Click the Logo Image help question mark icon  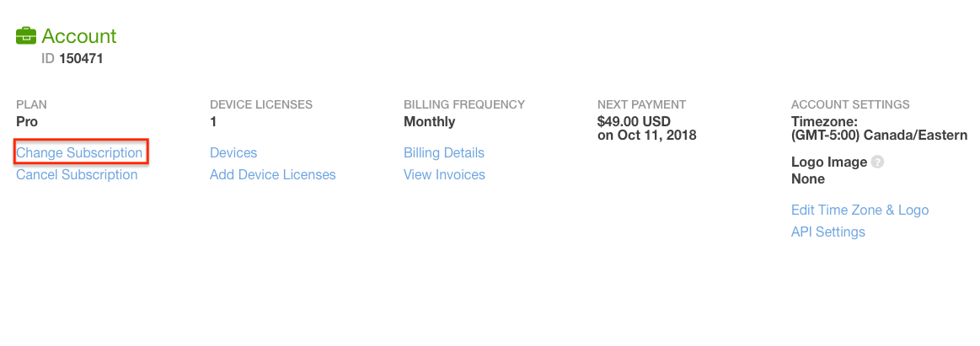coord(877,162)
